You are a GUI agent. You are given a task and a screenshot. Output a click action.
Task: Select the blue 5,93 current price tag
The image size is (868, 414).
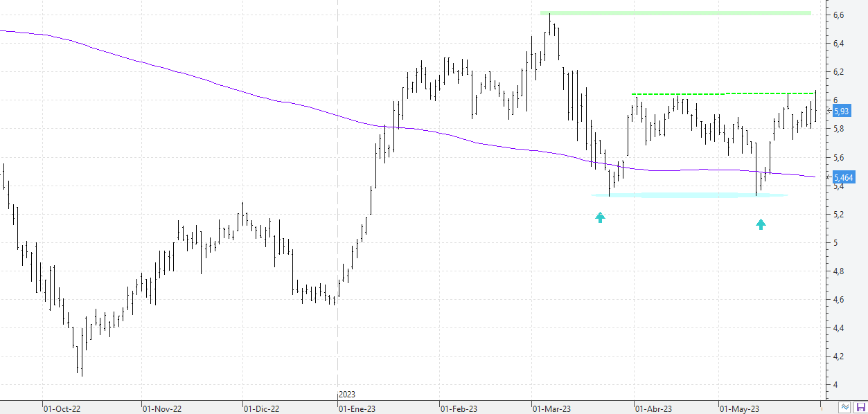click(841, 111)
